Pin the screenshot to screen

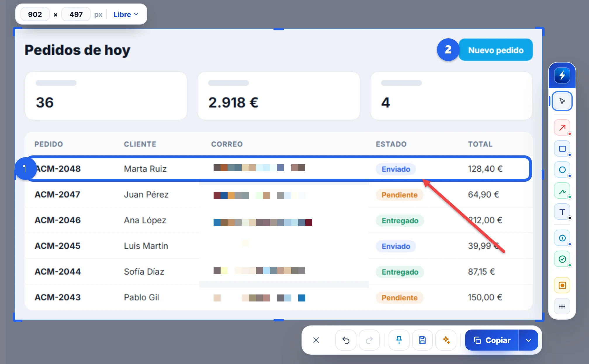tap(399, 340)
